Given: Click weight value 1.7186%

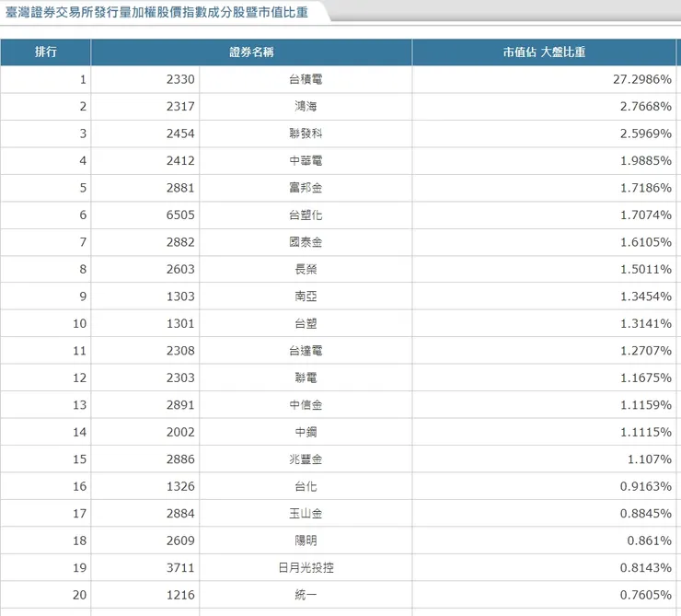Looking at the screenshot, I should click(x=645, y=188).
